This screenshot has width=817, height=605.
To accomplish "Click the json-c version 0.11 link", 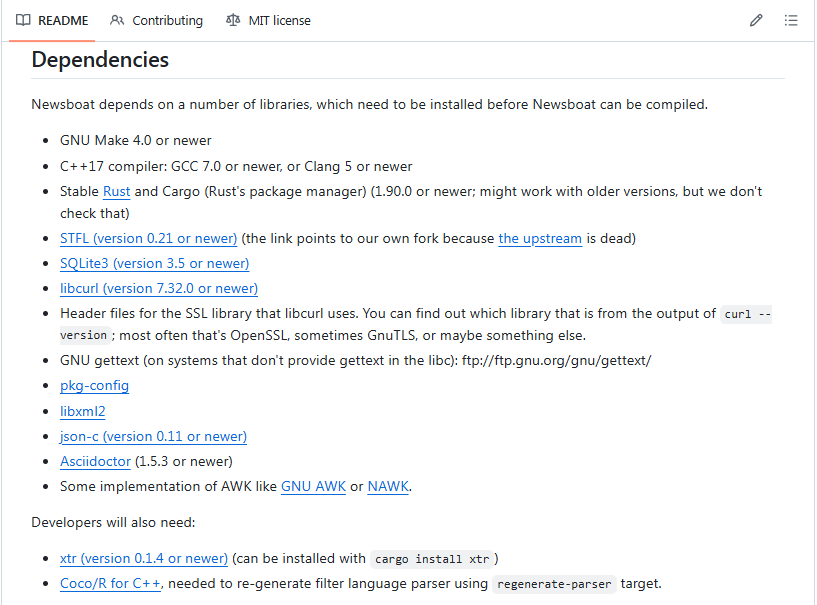I will tap(153, 436).
